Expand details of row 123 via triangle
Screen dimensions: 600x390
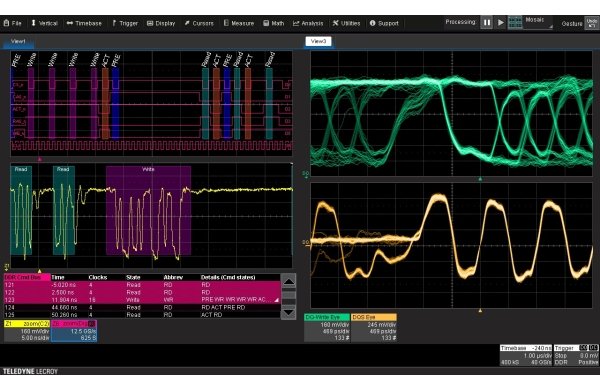(x=276, y=300)
